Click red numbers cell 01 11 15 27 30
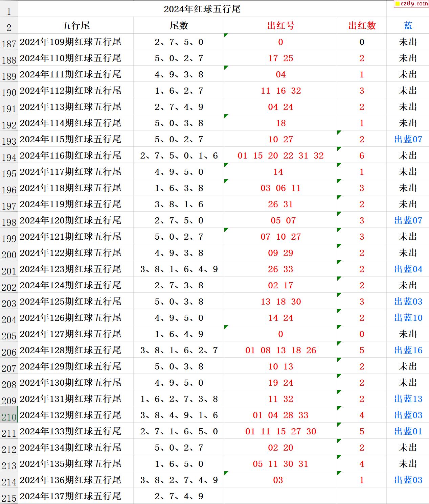429x504 pixels. pyautogui.click(x=280, y=431)
